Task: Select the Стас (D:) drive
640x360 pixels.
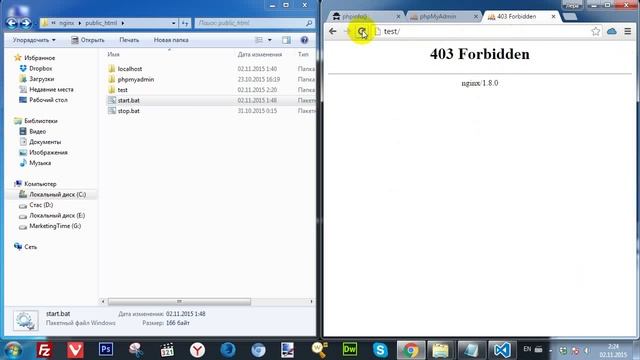Action: [x=41, y=205]
